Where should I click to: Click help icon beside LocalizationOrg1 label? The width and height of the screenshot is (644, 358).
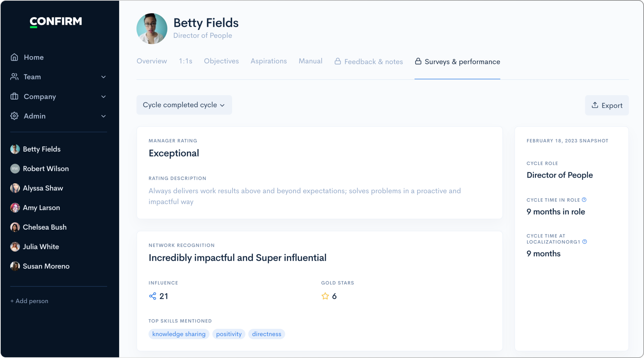(x=584, y=242)
